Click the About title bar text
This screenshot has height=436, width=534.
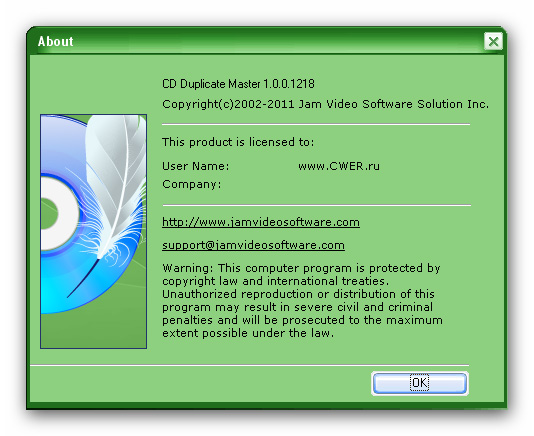pyautogui.click(x=56, y=42)
